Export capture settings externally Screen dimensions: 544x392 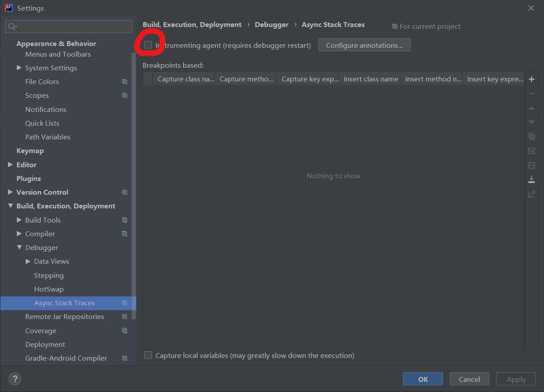click(x=531, y=194)
